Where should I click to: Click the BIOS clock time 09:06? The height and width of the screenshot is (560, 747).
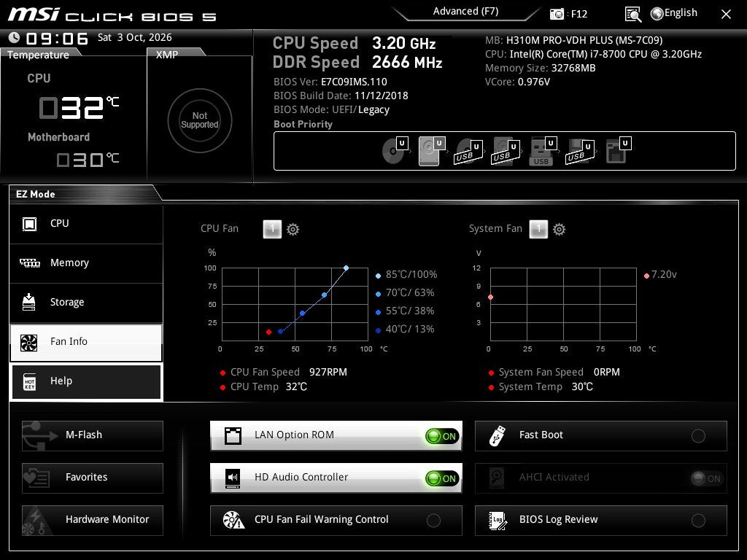pyautogui.click(x=57, y=38)
